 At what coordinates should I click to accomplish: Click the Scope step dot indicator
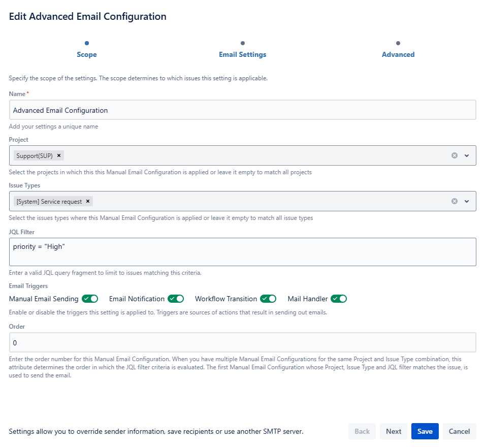(x=87, y=43)
